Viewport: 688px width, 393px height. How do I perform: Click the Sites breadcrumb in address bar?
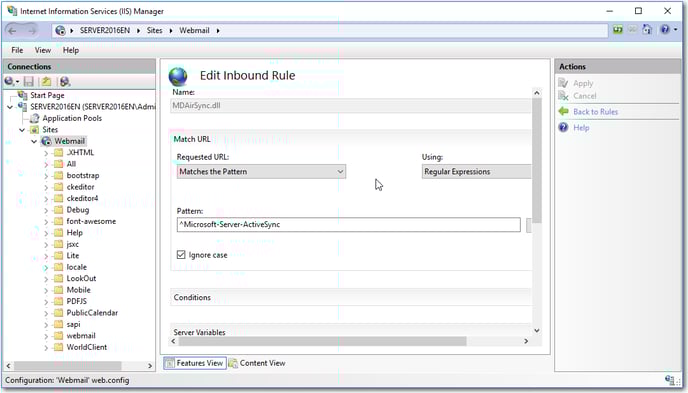pyautogui.click(x=154, y=30)
